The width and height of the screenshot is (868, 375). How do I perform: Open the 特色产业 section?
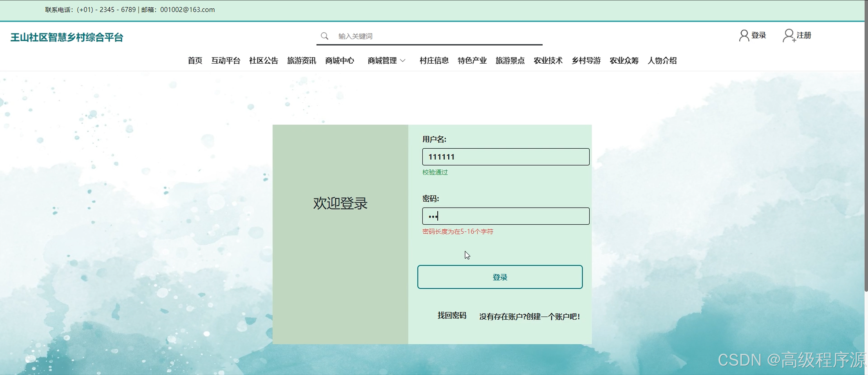point(472,61)
